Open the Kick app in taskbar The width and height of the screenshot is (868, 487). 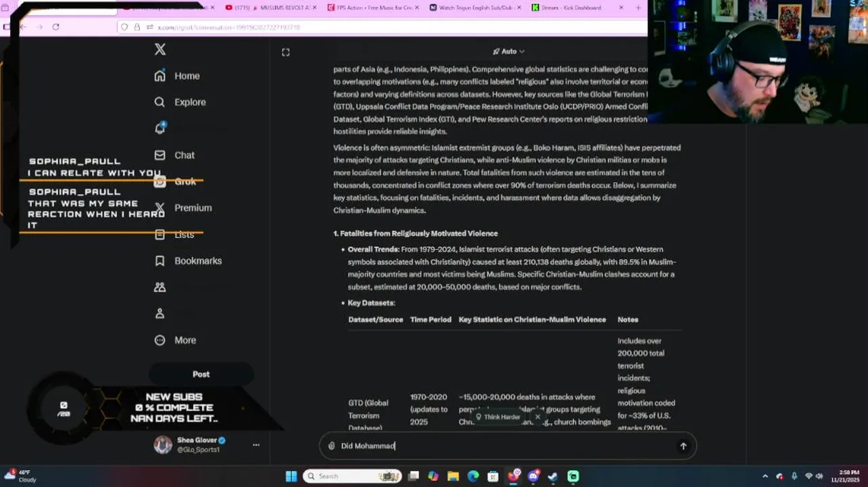(573, 476)
